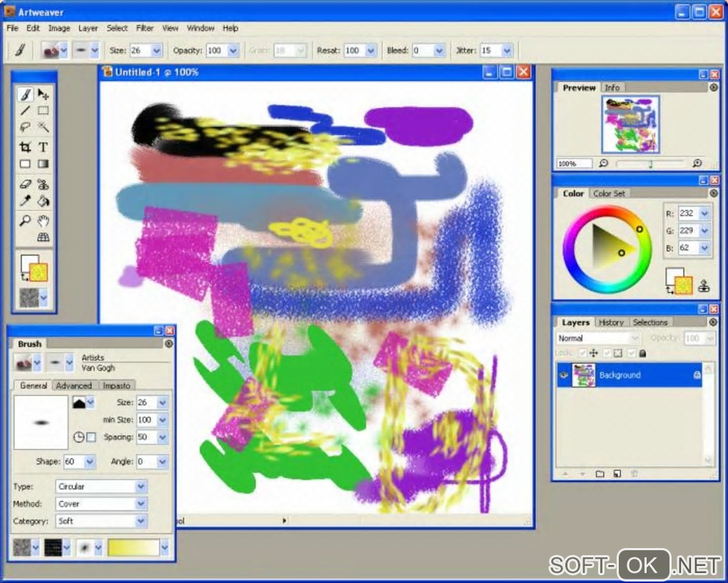Open the Opacity dropdown in options bar
Viewport: 728px width, 583px height.
tap(233, 50)
